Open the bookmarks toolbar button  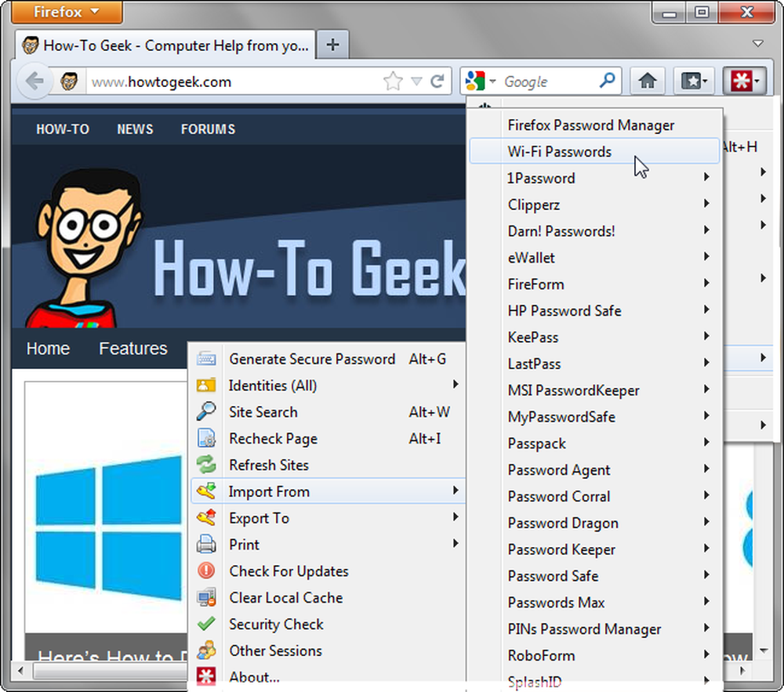(x=694, y=81)
